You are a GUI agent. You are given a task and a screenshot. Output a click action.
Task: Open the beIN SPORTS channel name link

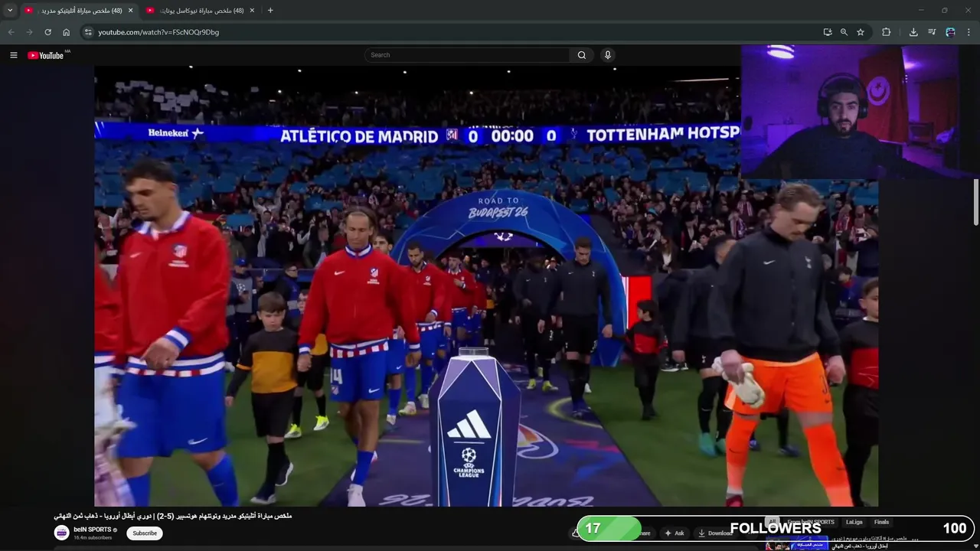pyautogui.click(x=93, y=530)
